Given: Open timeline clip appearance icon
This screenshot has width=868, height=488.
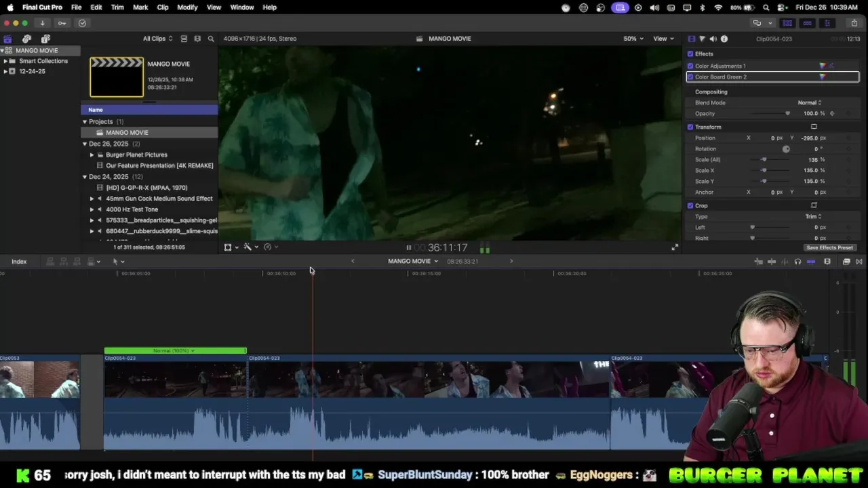Looking at the screenshot, I should click(x=827, y=262).
